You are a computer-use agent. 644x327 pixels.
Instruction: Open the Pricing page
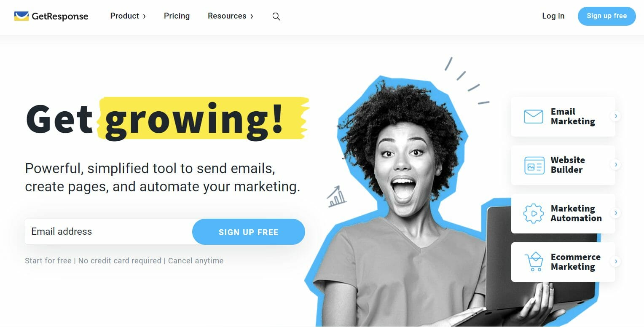pyautogui.click(x=177, y=16)
